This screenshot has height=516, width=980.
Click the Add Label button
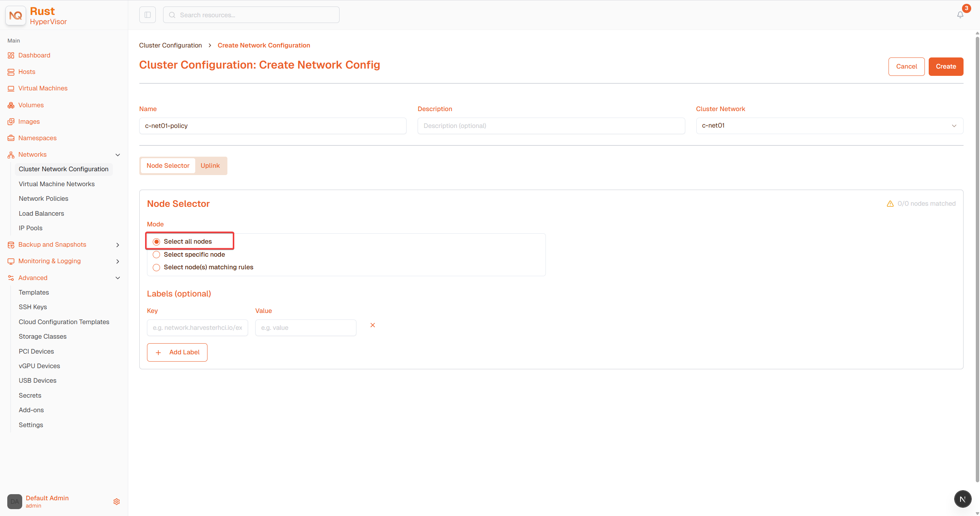[177, 352]
